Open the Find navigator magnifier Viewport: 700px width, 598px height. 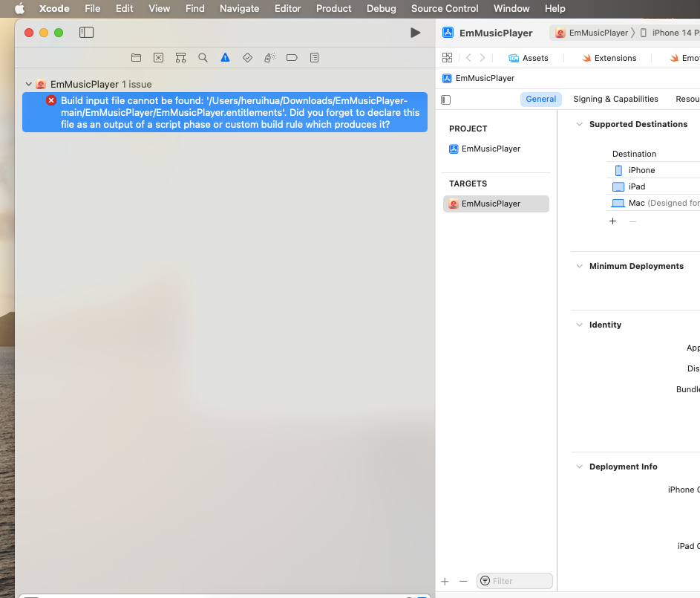[x=203, y=57]
